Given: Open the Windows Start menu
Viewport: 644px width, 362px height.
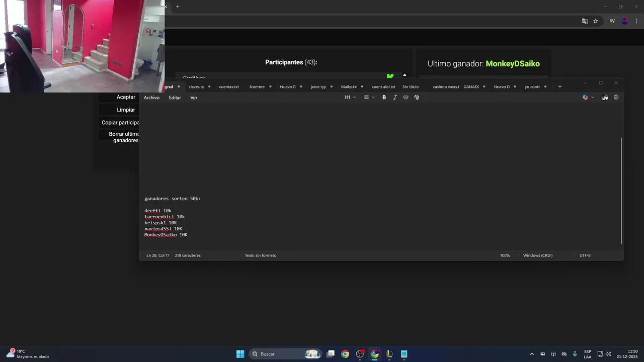Looking at the screenshot, I should click(x=240, y=354).
